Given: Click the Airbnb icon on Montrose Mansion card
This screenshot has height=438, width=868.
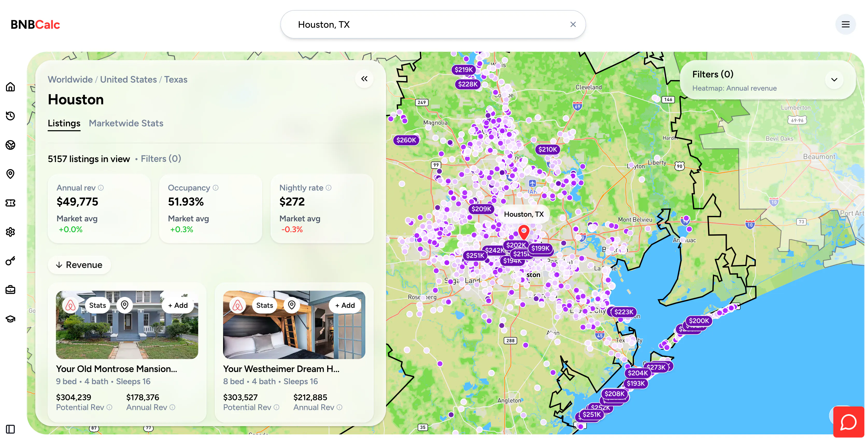Looking at the screenshot, I should (70, 305).
